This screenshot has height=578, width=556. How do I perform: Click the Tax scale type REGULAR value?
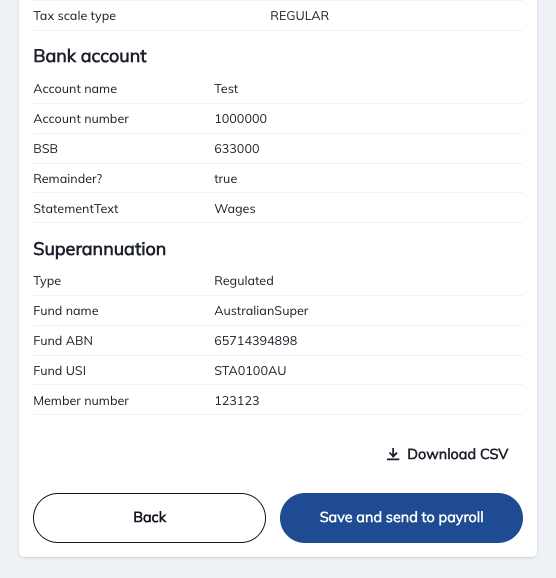click(x=299, y=16)
